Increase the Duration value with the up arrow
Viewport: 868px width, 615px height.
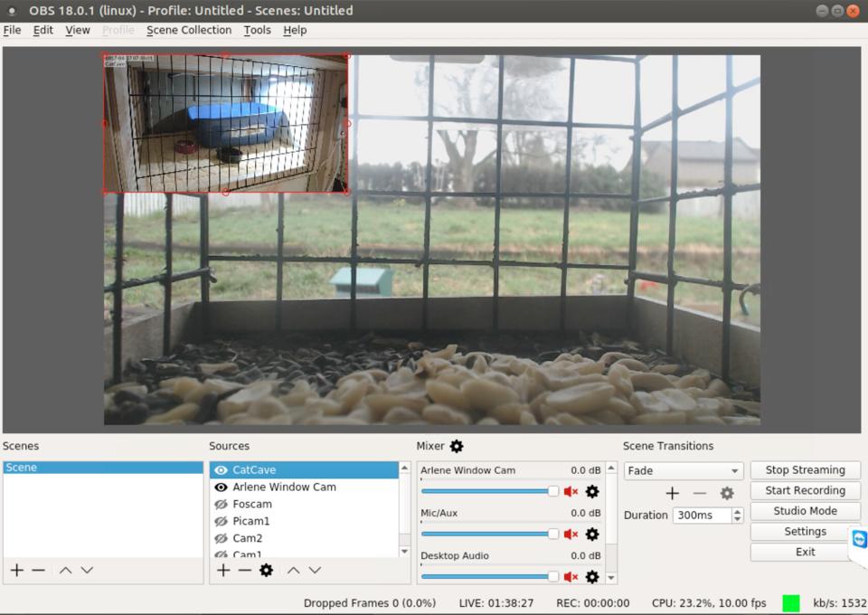(738, 511)
